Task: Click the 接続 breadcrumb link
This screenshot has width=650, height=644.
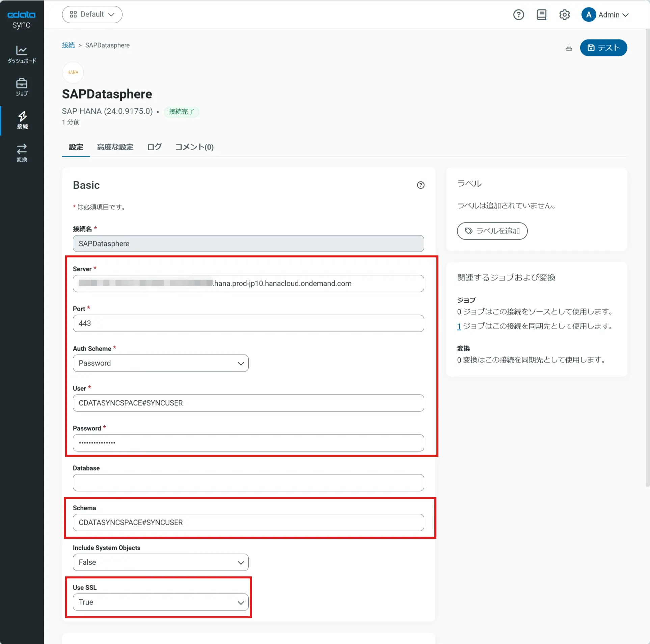Action: [x=68, y=45]
